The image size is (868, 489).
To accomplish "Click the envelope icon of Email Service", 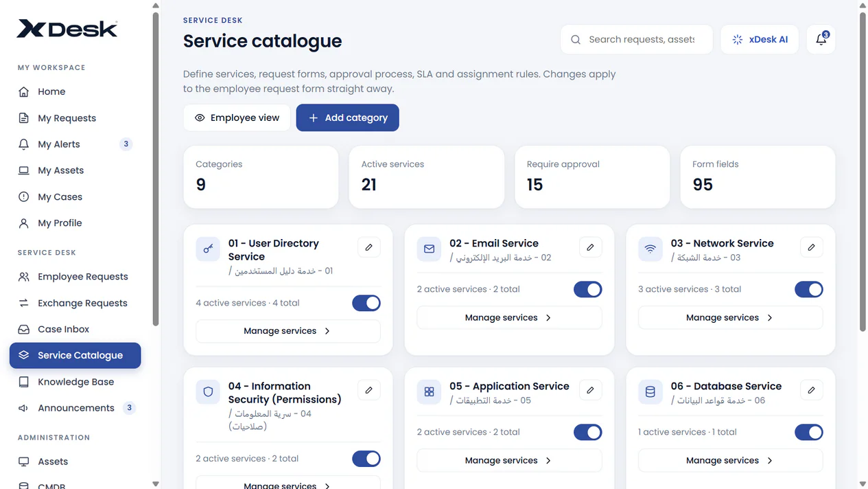I will coord(429,249).
